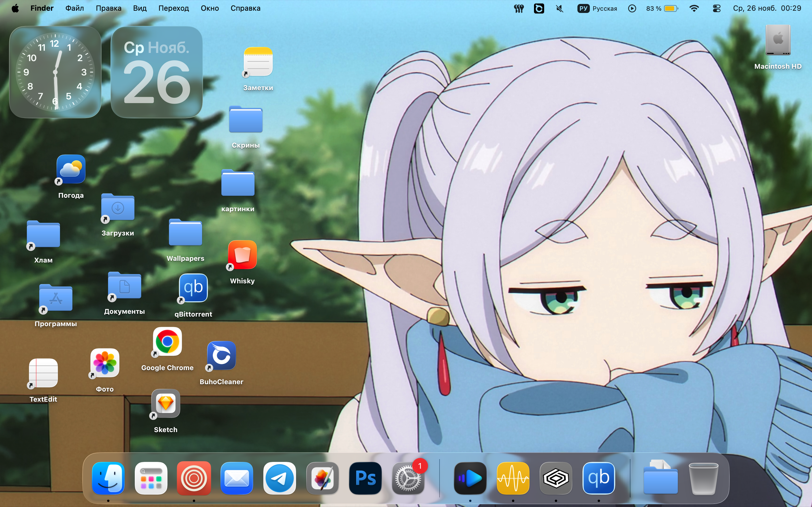Expand the Русская input source menu
Viewport: 812px width, 507px height.
click(x=597, y=8)
